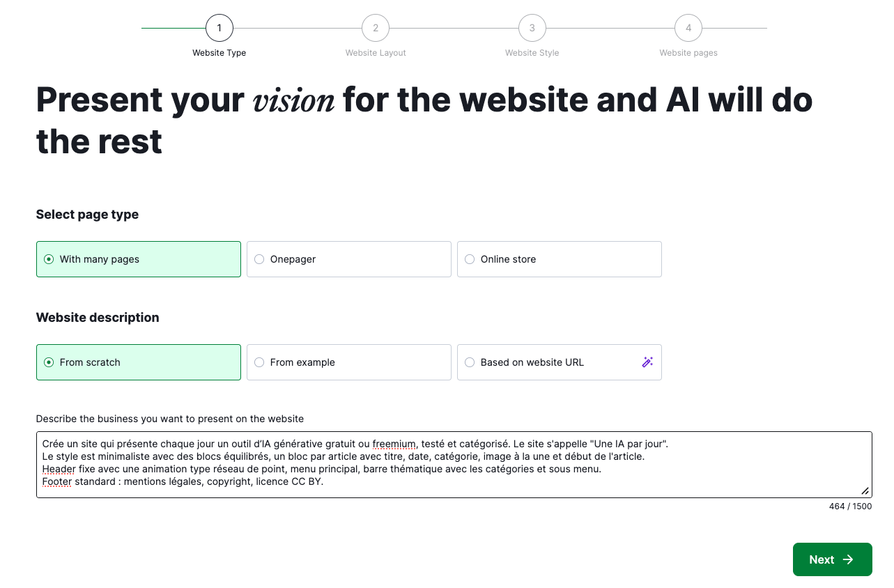Go to step 1 circle
Image resolution: width=894 pixels, height=588 pixels.
coord(219,29)
